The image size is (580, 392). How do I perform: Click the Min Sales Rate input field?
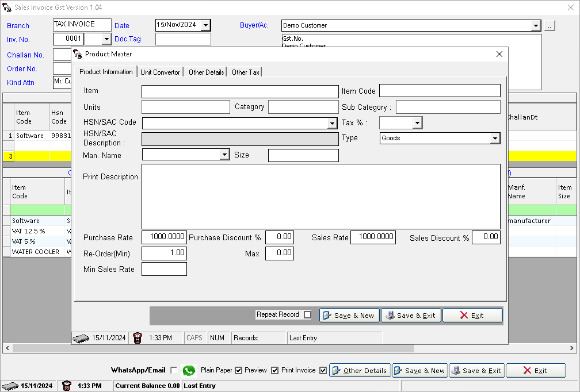click(x=164, y=268)
